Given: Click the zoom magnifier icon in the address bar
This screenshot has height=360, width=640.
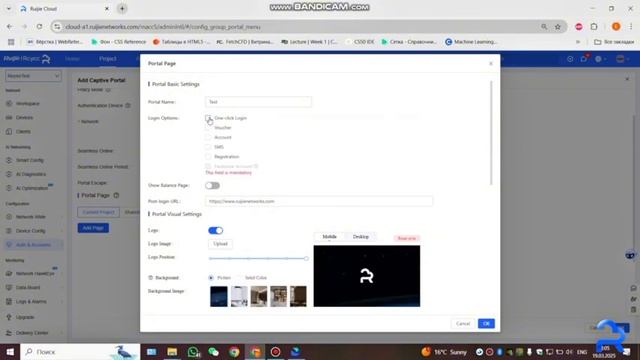Looking at the screenshot, I should pos(544,27).
